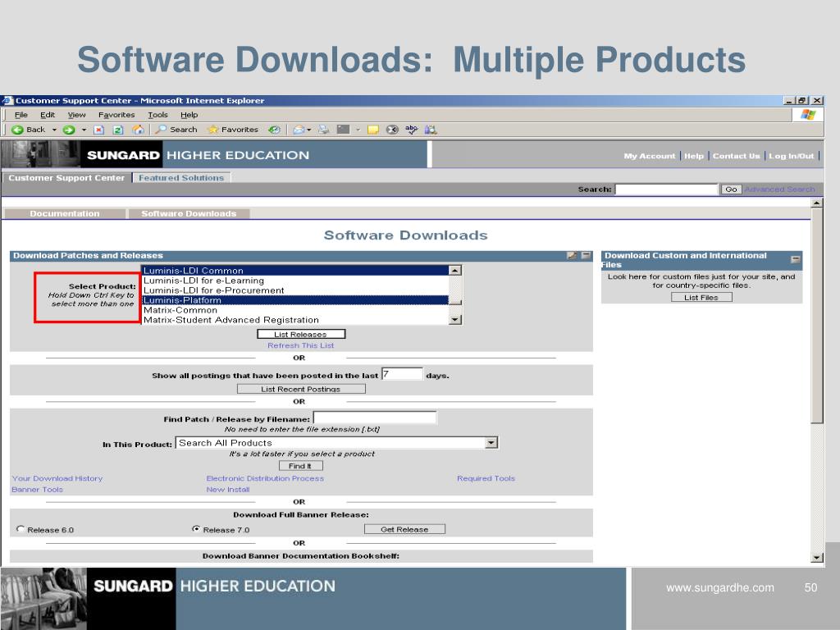
Task: Click the Help link in header
Action: [694, 156]
